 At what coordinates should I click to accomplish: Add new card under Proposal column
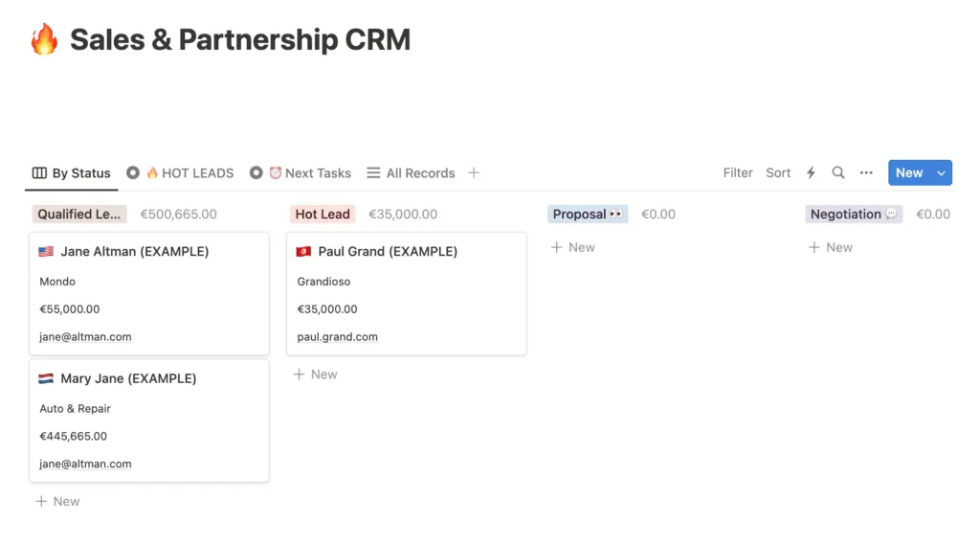(x=572, y=247)
